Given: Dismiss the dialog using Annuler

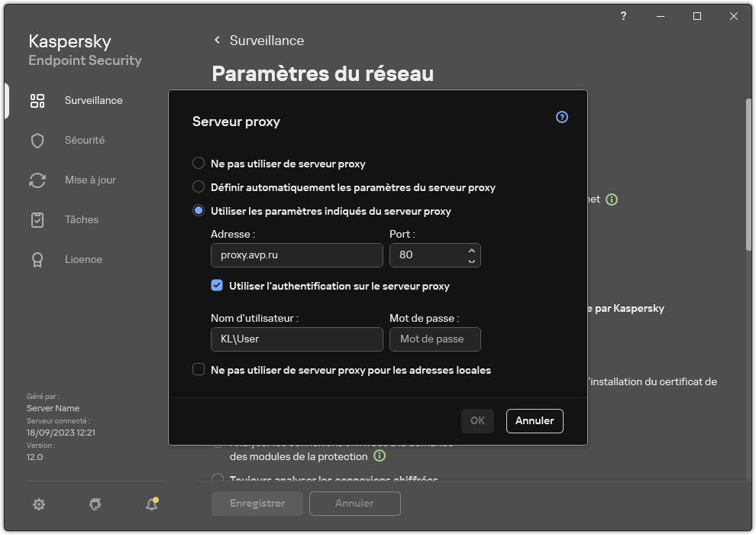Looking at the screenshot, I should pyautogui.click(x=534, y=420).
